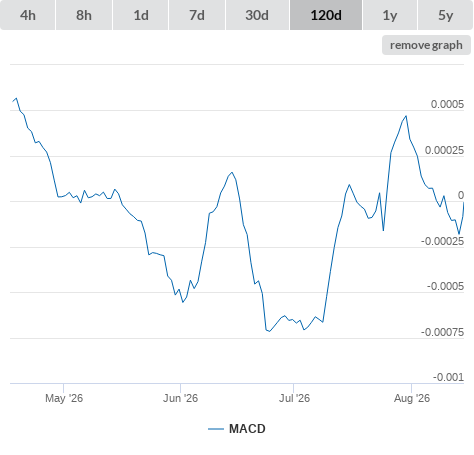Click the 0.0005 y-axis label
Viewport: 474px width, 455px height.
coord(447,104)
